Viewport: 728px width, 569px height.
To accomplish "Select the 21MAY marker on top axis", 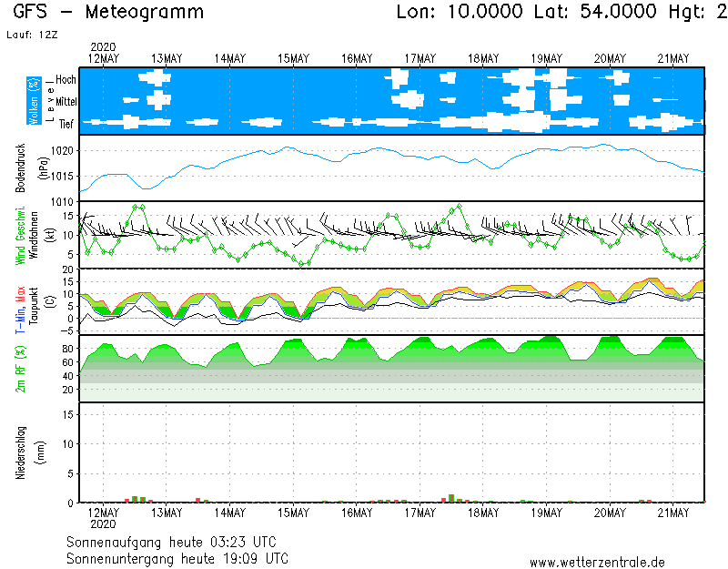I will (x=672, y=58).
